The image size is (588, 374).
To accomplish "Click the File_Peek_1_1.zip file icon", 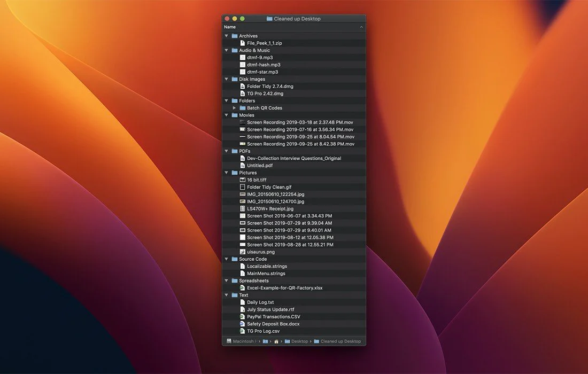I will (242, 43).
